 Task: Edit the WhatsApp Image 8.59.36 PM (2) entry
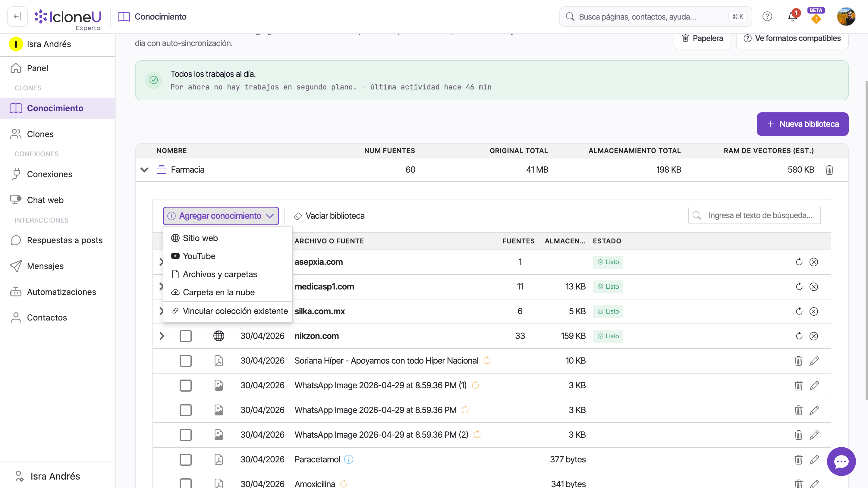(814, 435)
